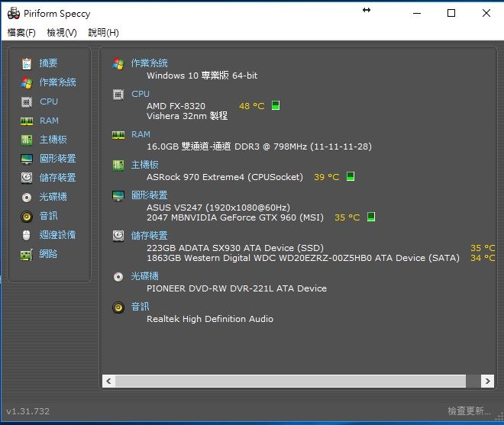Click the Speccy app icon in title bar
The width and height of the screenshot is (504, 425).
click(x=14, y=14)
